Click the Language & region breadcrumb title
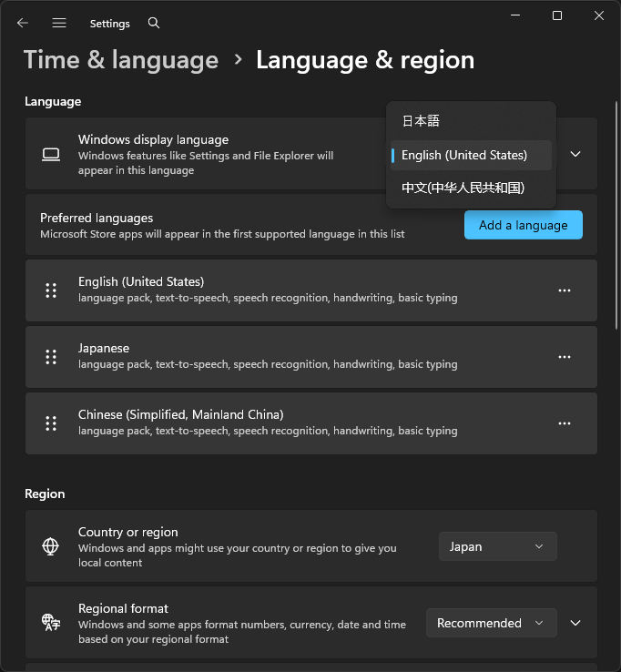 click(x=365, y=60)
